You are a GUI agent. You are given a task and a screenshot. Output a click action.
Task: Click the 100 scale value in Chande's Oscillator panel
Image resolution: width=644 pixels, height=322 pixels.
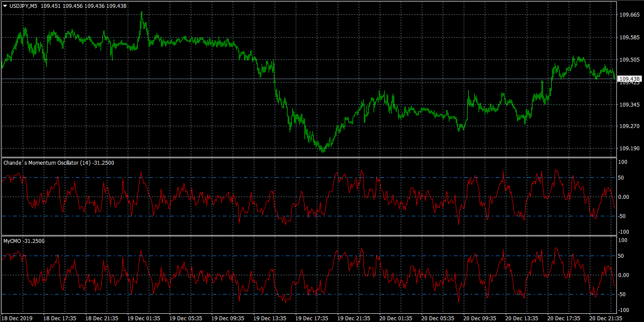(x=623, y=162)
